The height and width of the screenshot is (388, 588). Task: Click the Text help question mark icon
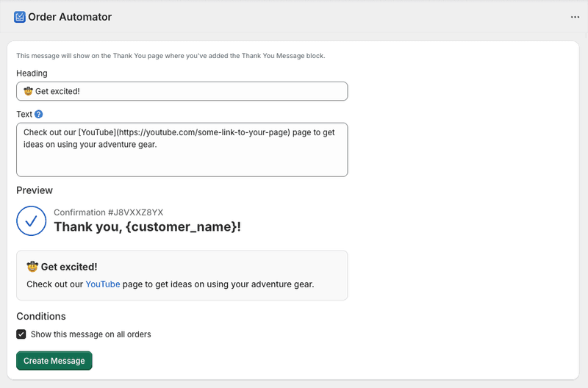(39, 115)
